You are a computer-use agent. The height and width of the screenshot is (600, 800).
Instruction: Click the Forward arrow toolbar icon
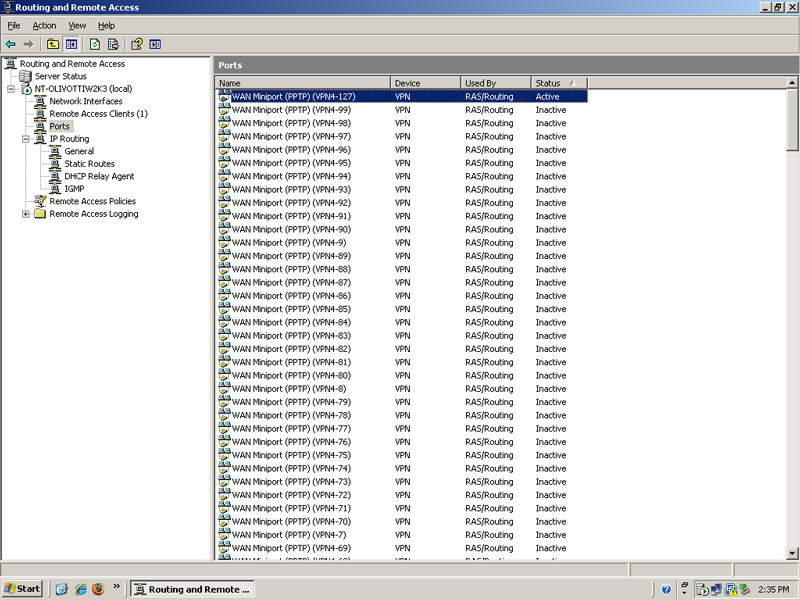tap(29, 44)
